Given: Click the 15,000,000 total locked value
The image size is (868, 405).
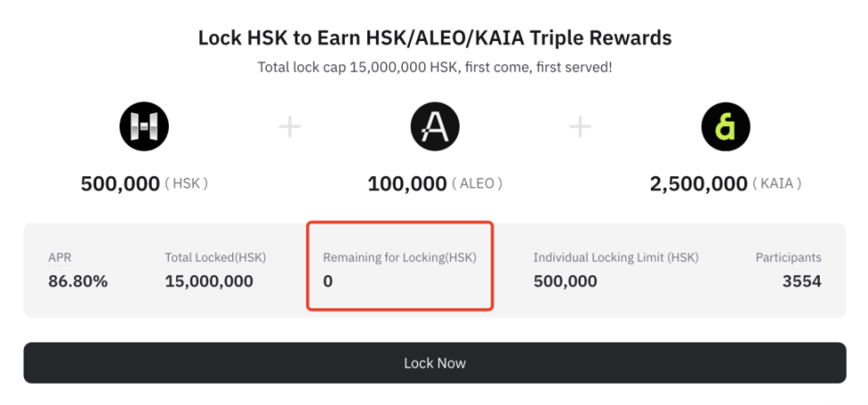Looking at the screenshot, I should pos(209,282).
